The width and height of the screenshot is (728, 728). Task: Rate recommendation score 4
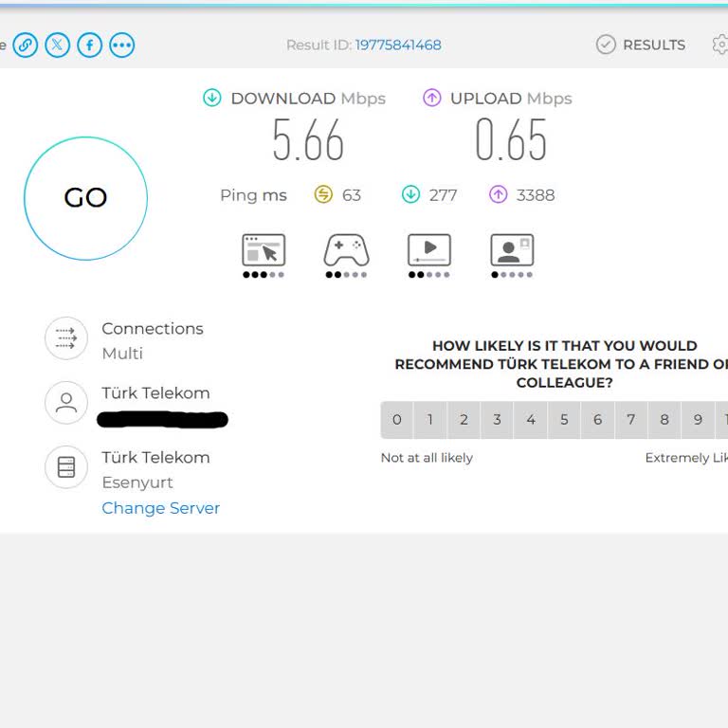(531, 420)
